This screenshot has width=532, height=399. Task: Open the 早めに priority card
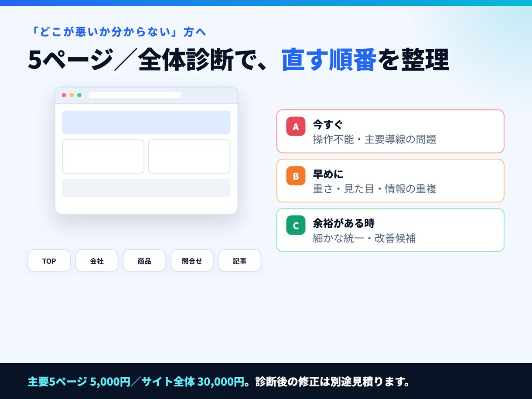pyautogui.click(x=390, y=181)
